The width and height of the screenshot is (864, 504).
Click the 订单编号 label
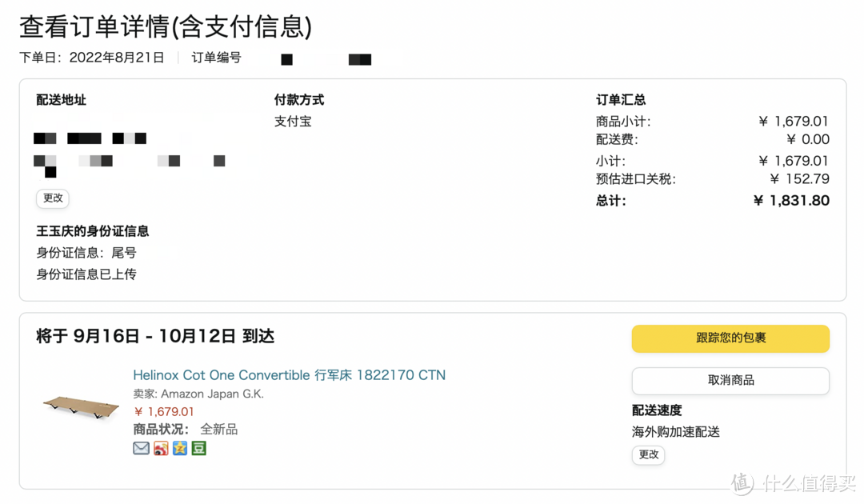pos(216,58)
